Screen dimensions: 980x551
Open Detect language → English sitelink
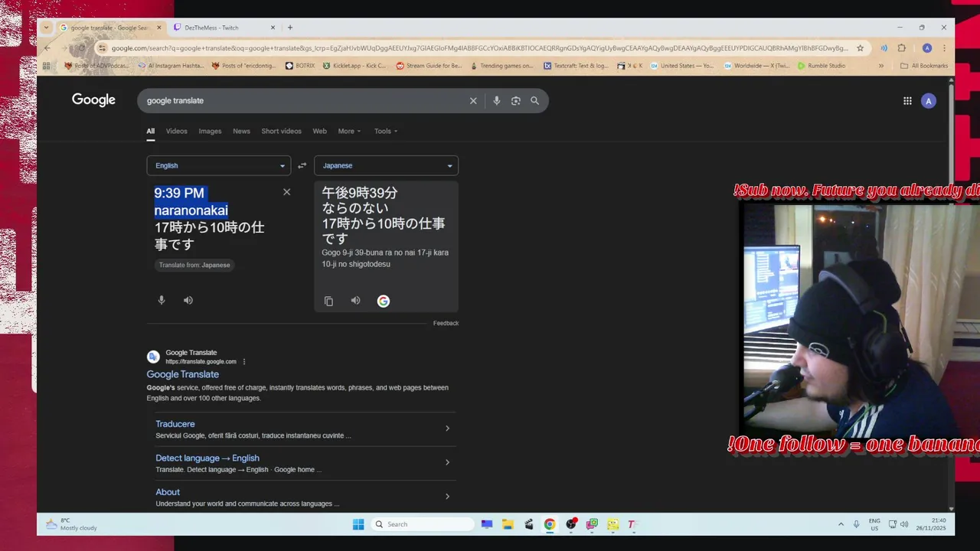click(x=207, y=458)
